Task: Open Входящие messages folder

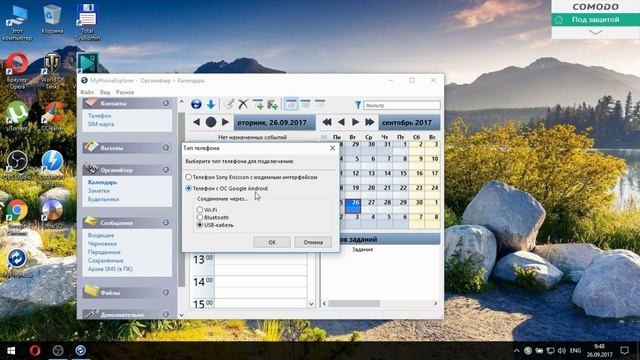Action: [101, 235]
